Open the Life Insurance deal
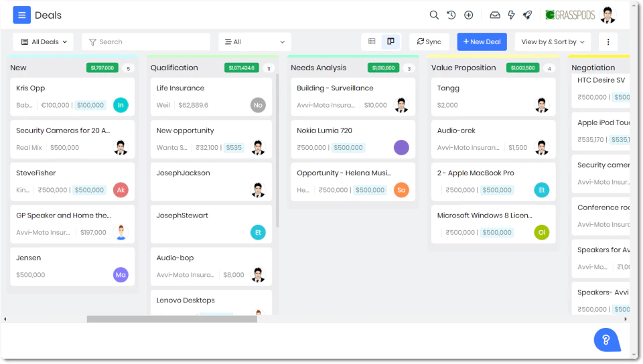Viewport: 643px width, 364px height. click(x=211, y=97)
